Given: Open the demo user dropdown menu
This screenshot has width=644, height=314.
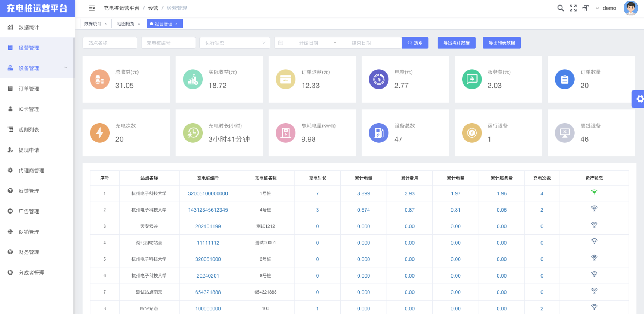Looking at the screenshot, I should click(606, 8).
